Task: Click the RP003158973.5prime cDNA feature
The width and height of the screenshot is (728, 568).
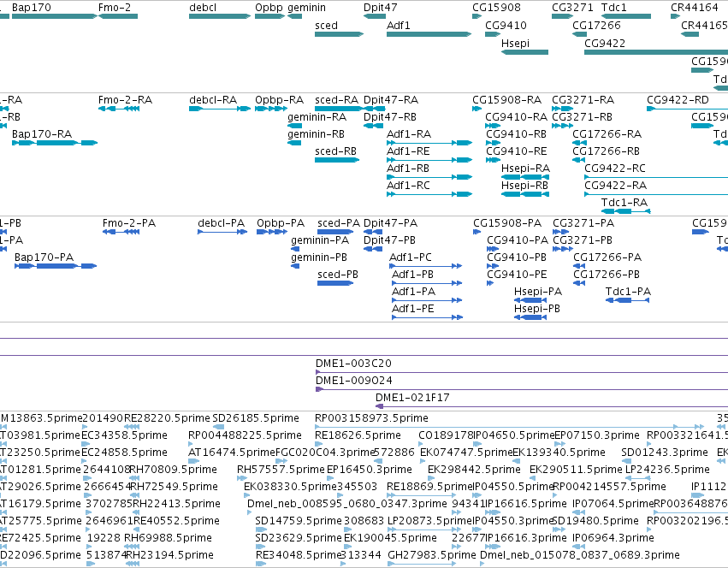Action: pyautogui.click(x=510, y=427)
